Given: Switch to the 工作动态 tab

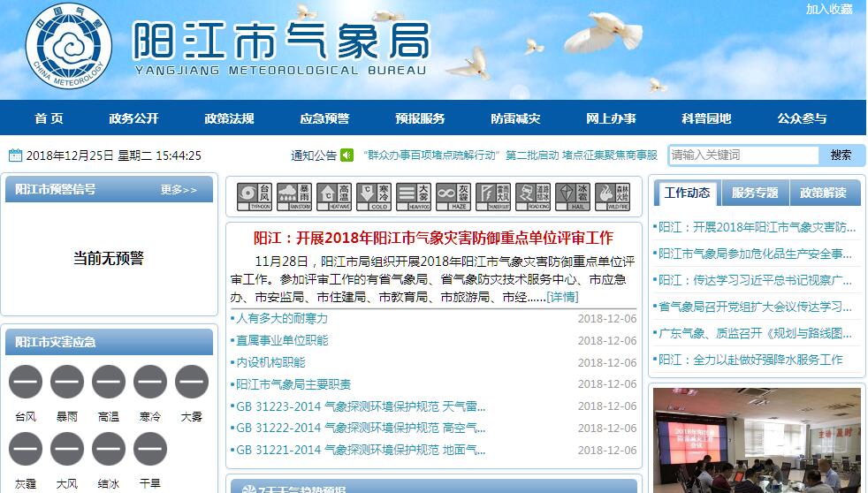Looking at the screenshot, I should coord(687,193).
